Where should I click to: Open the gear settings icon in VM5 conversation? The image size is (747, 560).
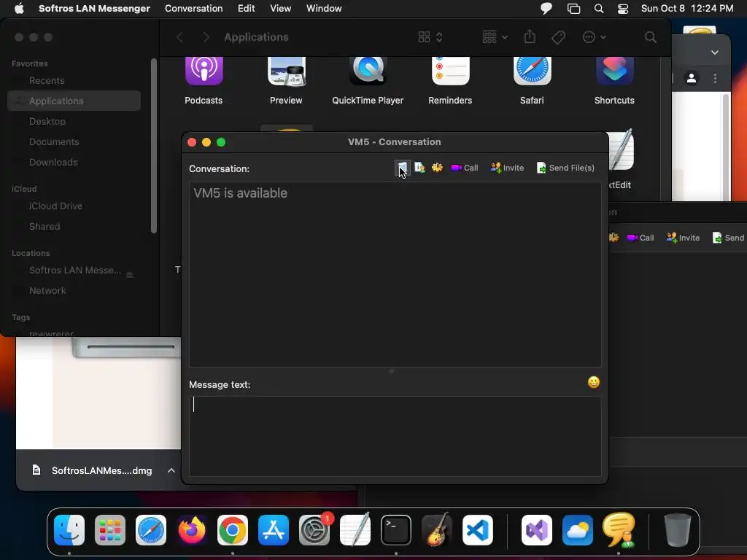(x=437, y=168)
